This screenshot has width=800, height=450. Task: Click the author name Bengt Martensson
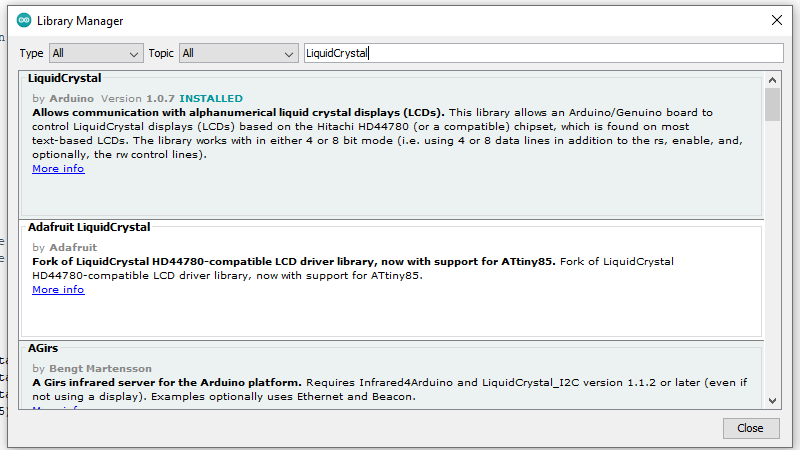[x=101, y=368]
